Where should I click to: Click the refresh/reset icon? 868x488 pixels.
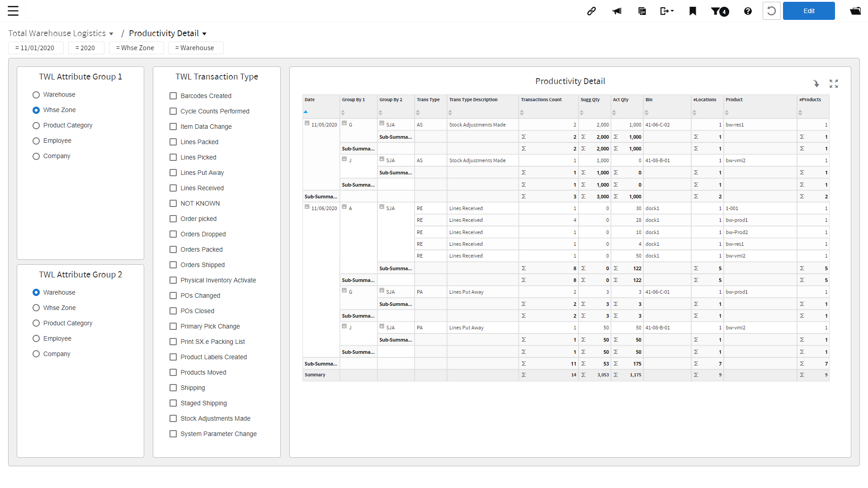tap(771, 11)
